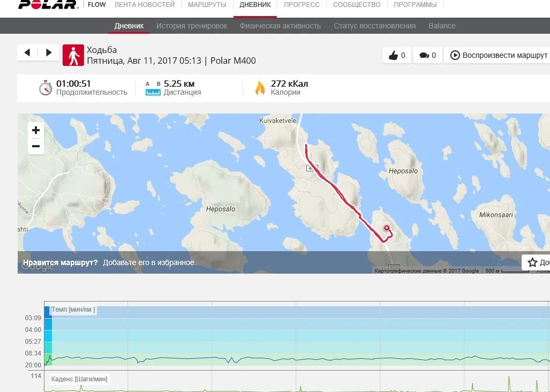This screenshot has width=550, height=392.
Task: Click the Mikonsaari map label
Action: [496, 215]
